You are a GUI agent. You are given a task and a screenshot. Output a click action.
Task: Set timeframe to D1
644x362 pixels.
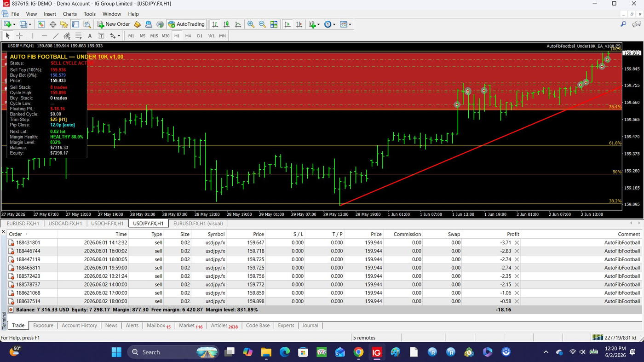(200, 35)
